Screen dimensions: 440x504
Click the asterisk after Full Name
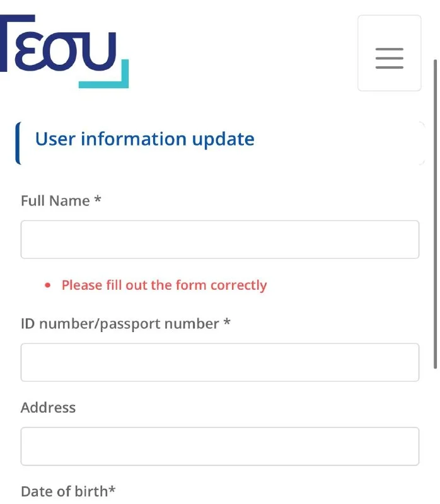coord(98,199)
